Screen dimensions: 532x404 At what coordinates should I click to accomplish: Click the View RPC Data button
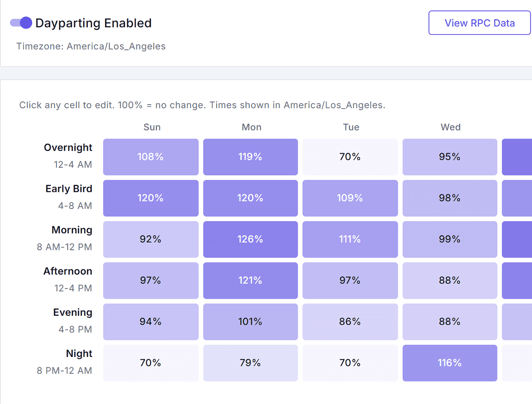(479, 23)
